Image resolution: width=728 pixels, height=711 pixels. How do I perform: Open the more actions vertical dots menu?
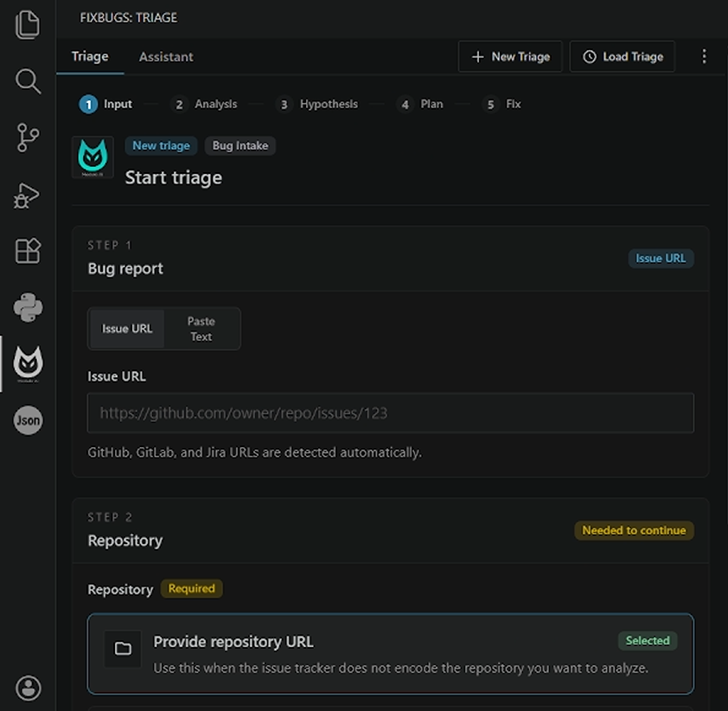[x=704, y=57]
